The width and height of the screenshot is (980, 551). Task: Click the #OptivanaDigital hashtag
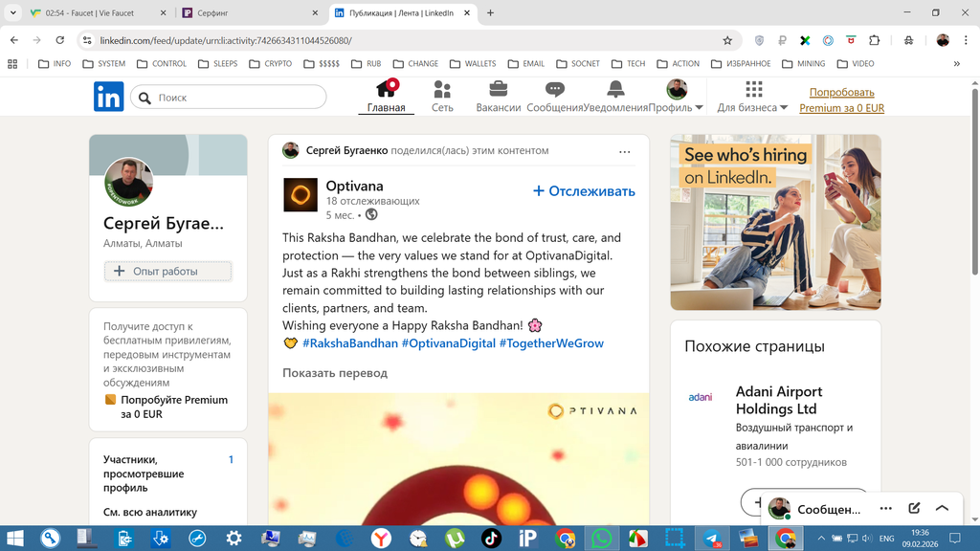pos(449,343)
